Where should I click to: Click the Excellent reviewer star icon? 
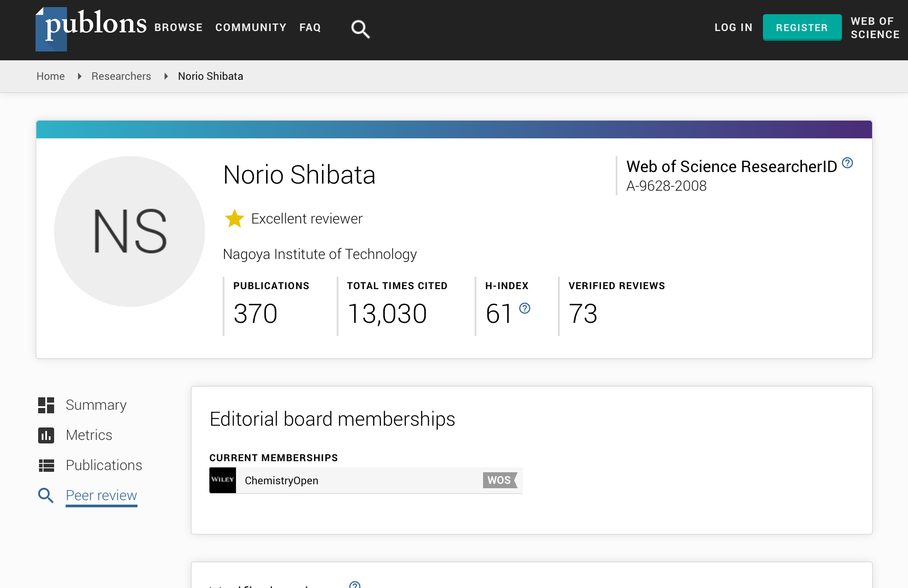tap(234, 218)
